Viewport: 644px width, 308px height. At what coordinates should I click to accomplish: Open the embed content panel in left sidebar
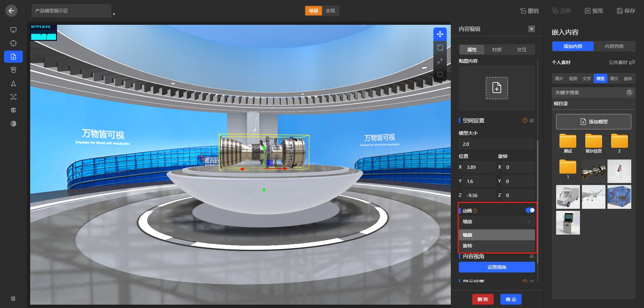[13, 56]
